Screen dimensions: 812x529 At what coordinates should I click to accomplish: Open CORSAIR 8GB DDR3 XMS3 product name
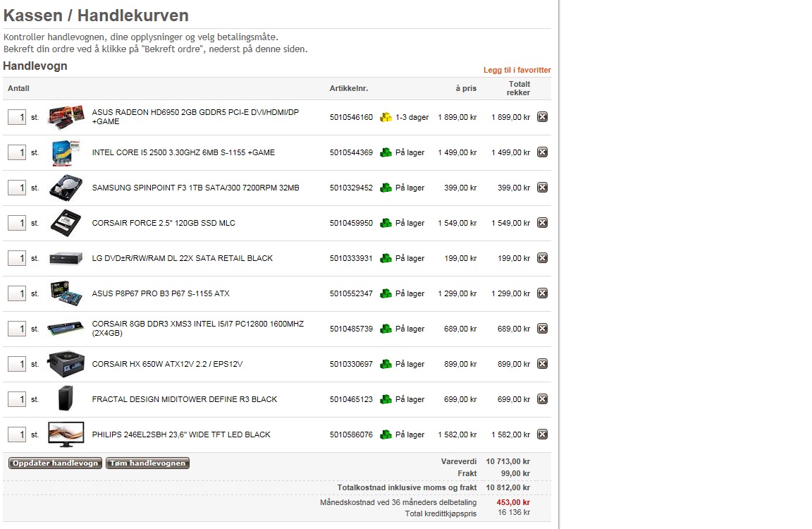tap(198, 328)
